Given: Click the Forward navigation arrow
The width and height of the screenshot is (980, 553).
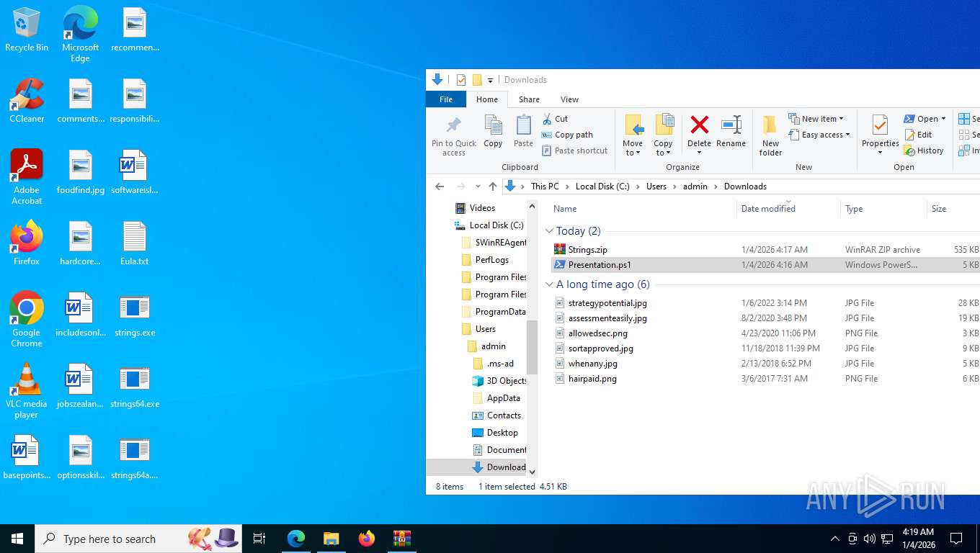Looking at the screenshot, I should [461, 186].
